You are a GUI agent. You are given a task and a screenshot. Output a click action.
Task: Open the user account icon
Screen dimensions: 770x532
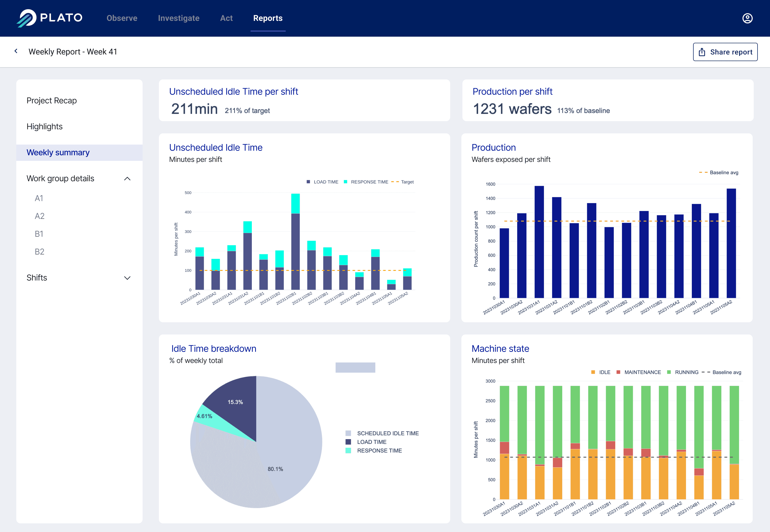point(748,18)
